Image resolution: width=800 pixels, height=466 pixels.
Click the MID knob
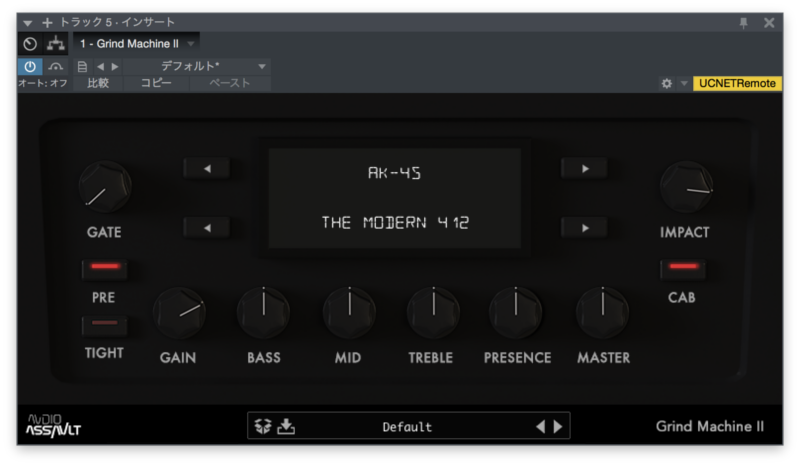(349, 312)
